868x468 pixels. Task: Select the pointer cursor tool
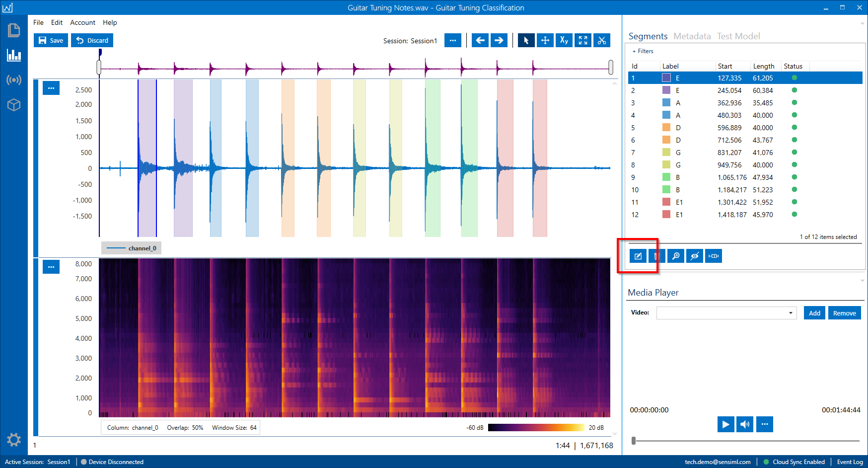526,40
